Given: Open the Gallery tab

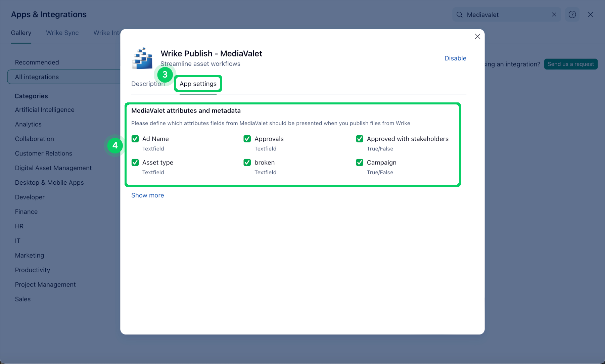Looking at the screenshot, I should pyautogui.click(x=21, y=33).
